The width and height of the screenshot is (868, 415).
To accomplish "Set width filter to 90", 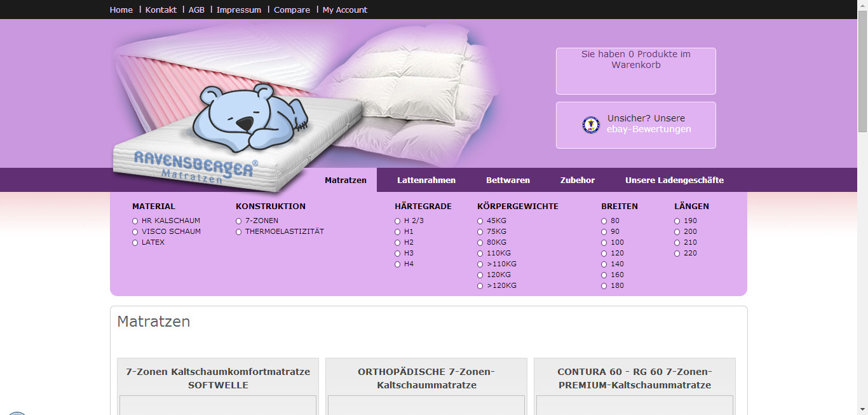I will click(604, 232).
